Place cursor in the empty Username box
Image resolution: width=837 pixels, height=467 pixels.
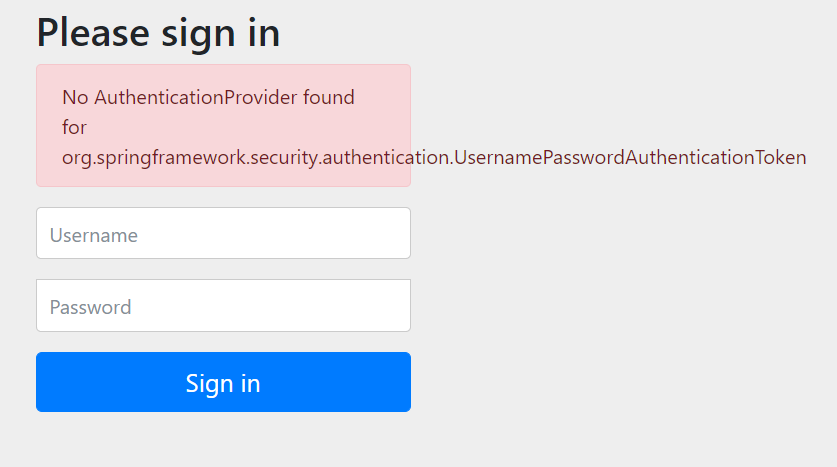(x=223, y=233)
